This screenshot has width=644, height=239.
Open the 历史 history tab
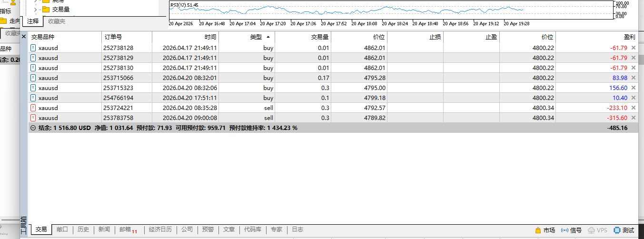83,229
